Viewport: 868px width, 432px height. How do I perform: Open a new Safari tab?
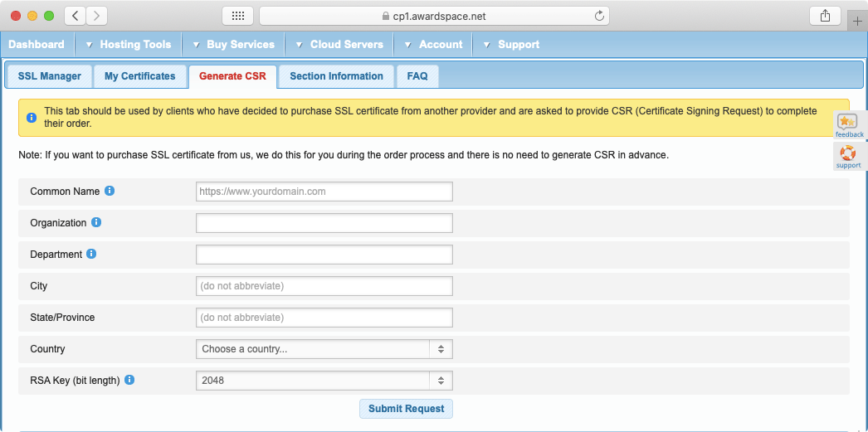pos(857,22)
